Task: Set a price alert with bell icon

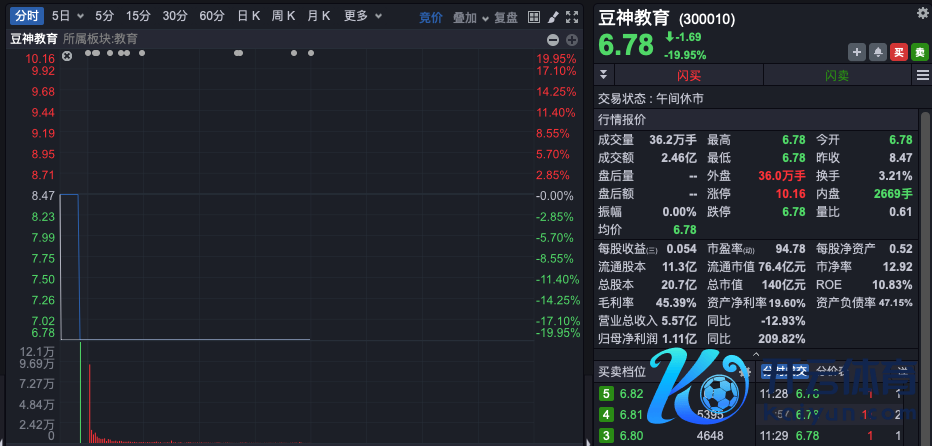Action: coord(878,52)
